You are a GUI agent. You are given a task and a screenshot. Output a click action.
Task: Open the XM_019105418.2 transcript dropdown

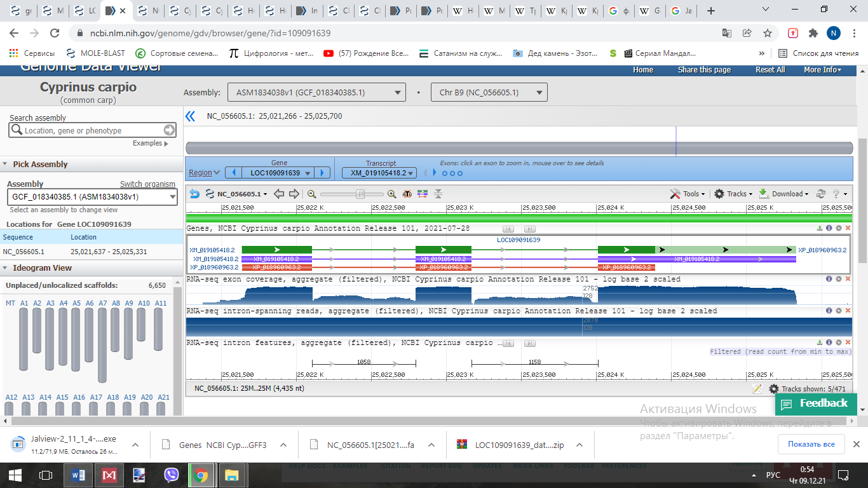[x=379, y=173]
